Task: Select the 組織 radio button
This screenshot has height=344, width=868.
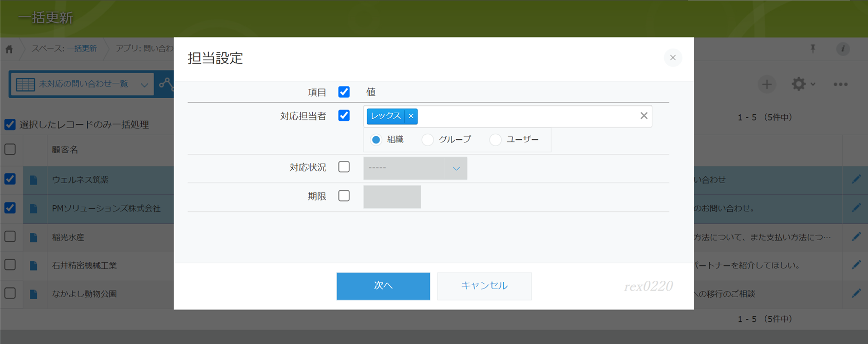Action: click(x=376, y=140)
